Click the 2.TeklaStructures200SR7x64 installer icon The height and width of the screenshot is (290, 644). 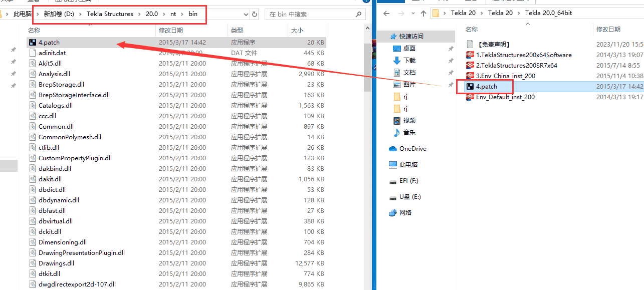click(x=470, y=65)
